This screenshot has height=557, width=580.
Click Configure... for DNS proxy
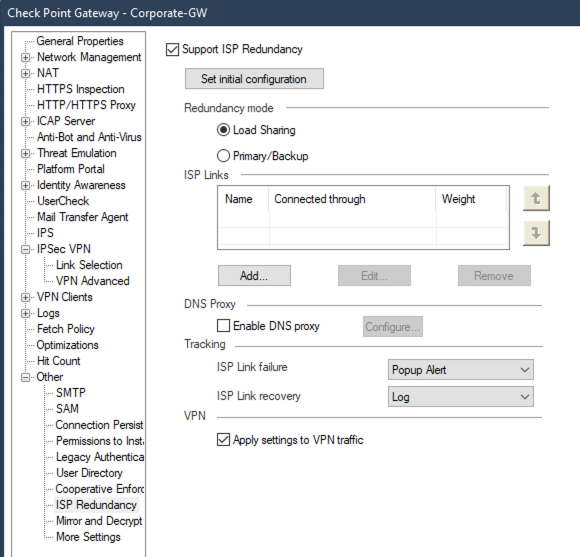click(x=392, y=327)
